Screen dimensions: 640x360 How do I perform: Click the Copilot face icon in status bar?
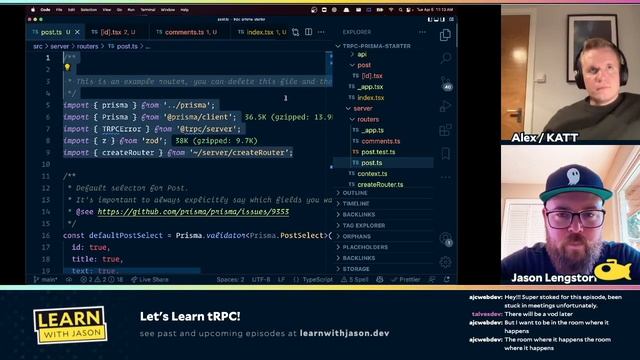tap(380, 280)
